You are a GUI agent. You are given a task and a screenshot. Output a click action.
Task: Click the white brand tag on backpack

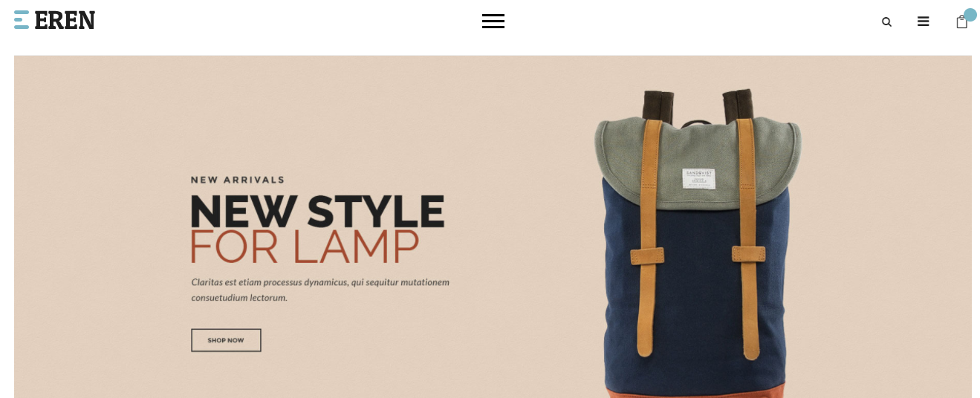[x=698, y=179]
